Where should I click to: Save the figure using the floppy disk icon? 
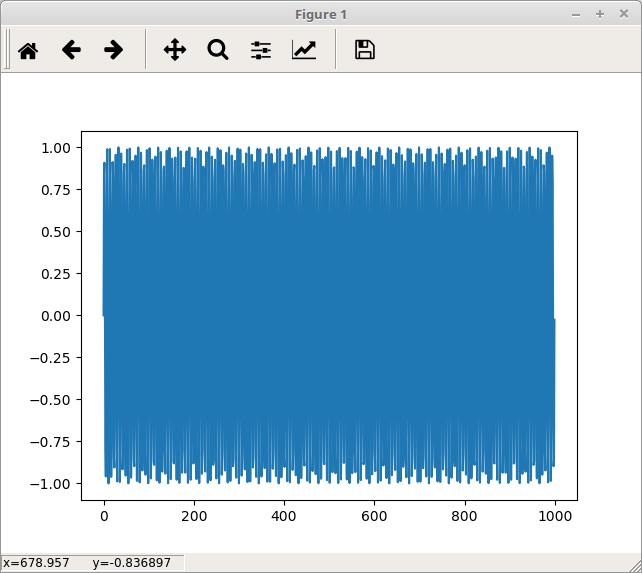[x=365, y=50]
